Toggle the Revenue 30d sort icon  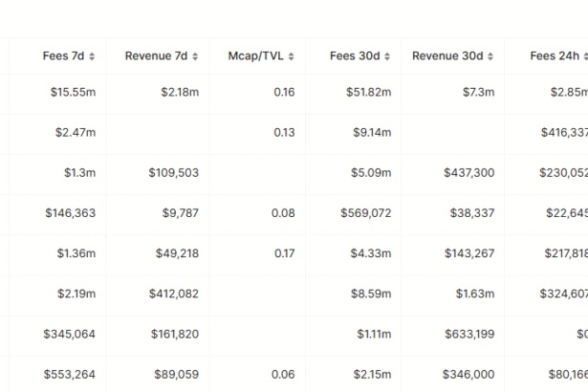490,56
